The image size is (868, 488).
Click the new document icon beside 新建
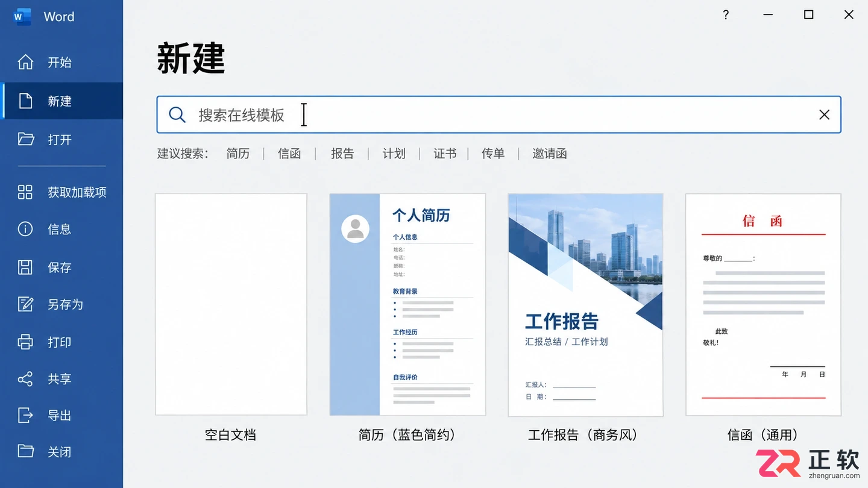coord(25,101)
